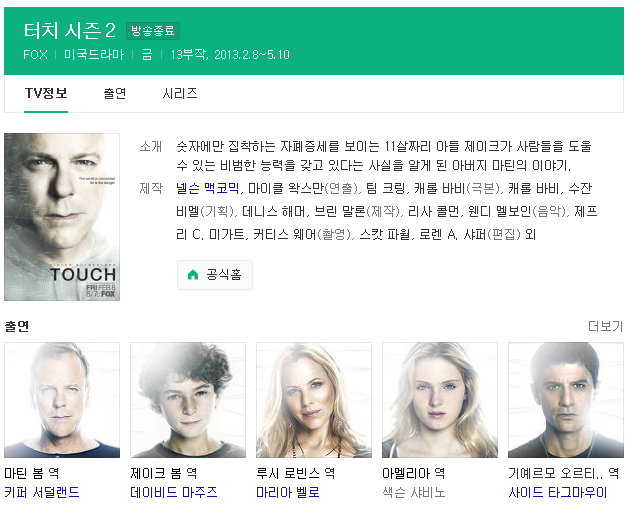The height and width of the screenshot is (512, 640).
Task: Click the 넬슨 맥코믹 producer link
Action: pyautogui.click(x=207, y=188)
